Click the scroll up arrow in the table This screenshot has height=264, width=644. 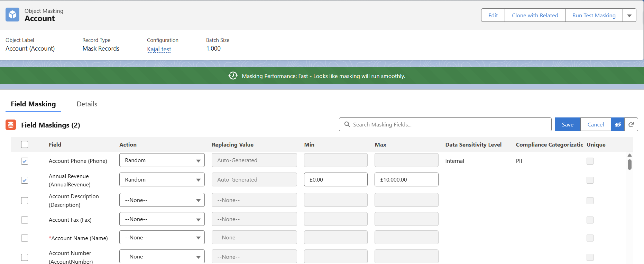tap(629, 155)
